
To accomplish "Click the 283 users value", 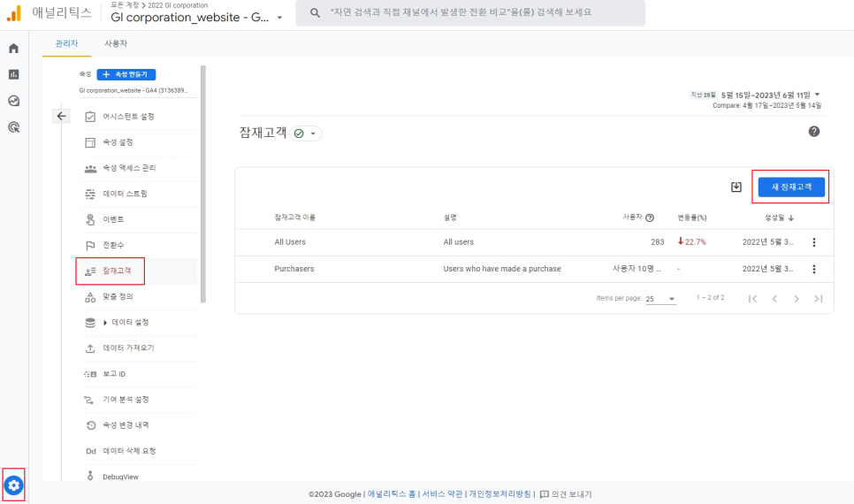I will 658,242.
